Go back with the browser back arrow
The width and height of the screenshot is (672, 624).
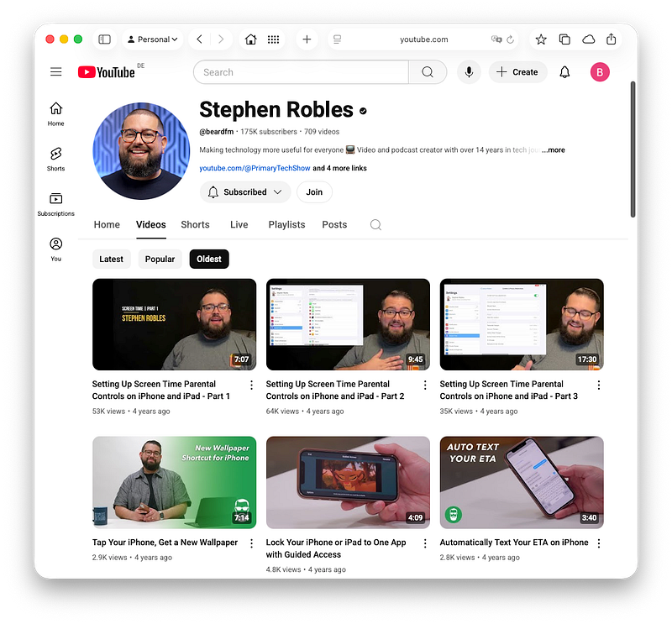click(x=199, y=39)
